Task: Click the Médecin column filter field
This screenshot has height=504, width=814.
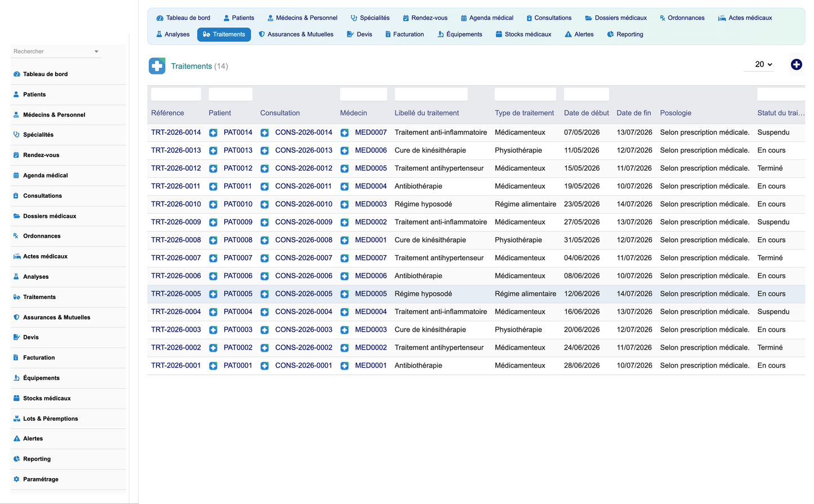Action: [x=363, y=94]
